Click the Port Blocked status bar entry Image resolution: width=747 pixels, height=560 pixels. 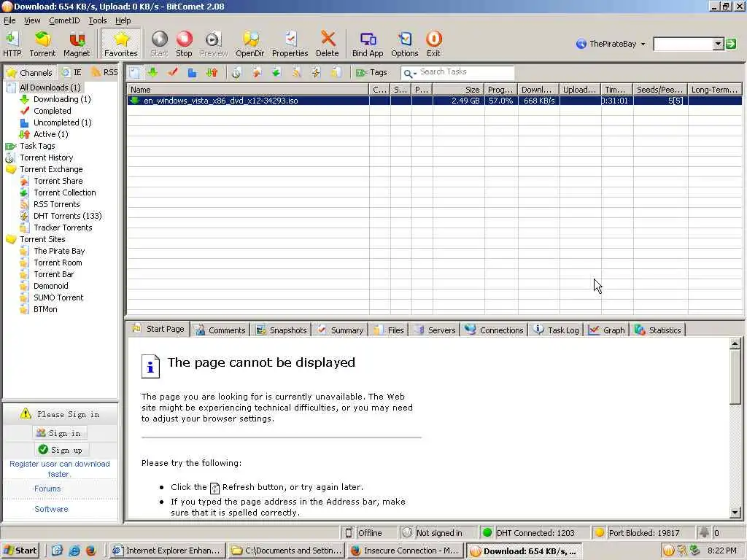tap(643, 533)
